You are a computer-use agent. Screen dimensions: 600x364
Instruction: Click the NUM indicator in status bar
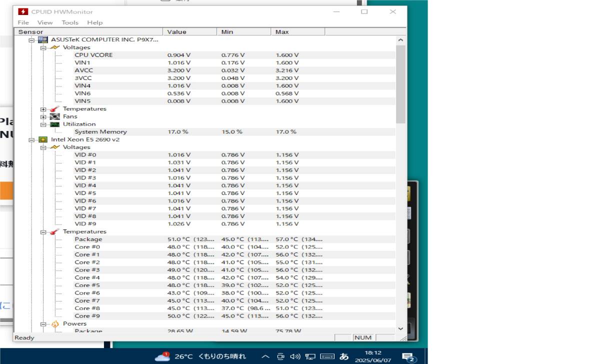[362, 337]
